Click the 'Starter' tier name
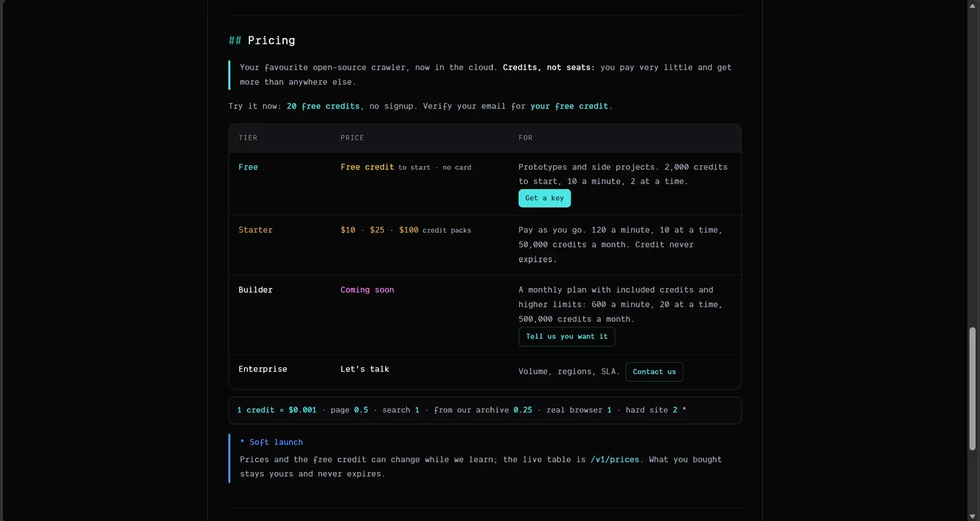This screenshot has width=980, height=521. click(x=255, y=230)
